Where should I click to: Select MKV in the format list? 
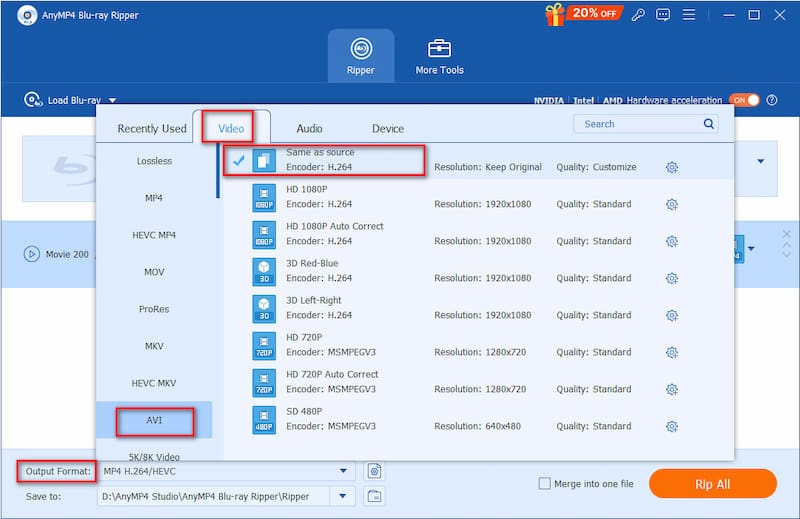coord(154,346)
